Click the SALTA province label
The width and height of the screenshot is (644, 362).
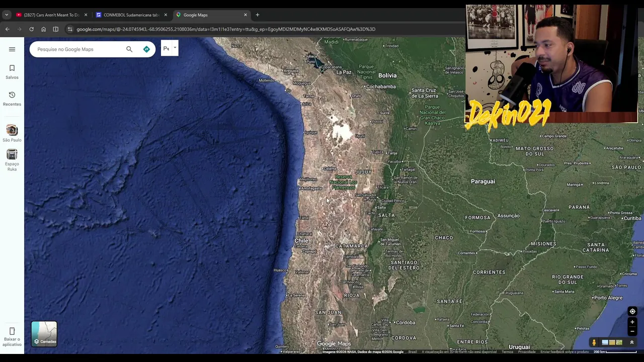[386, 215]
